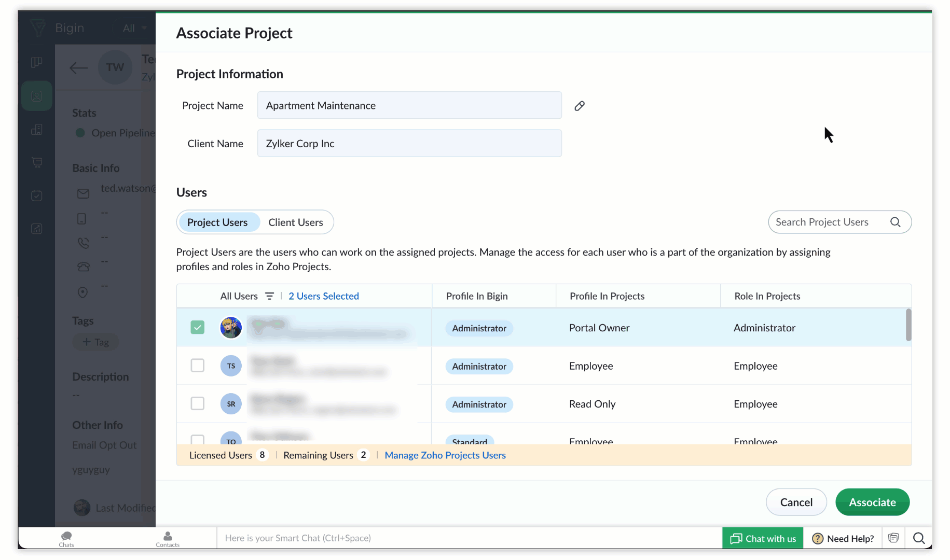Click the users table vertical scrollbar
950x560 pixels.
[x=908, y=325]
